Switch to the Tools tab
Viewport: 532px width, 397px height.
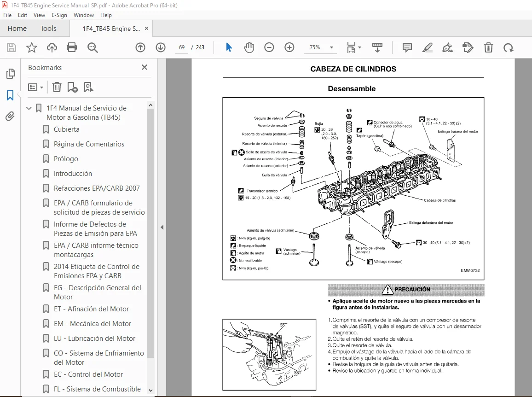coord(48,29)
